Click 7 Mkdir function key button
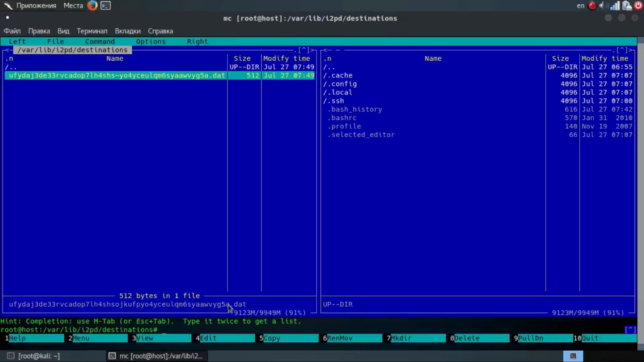644x362 pixels. [416, 338]
